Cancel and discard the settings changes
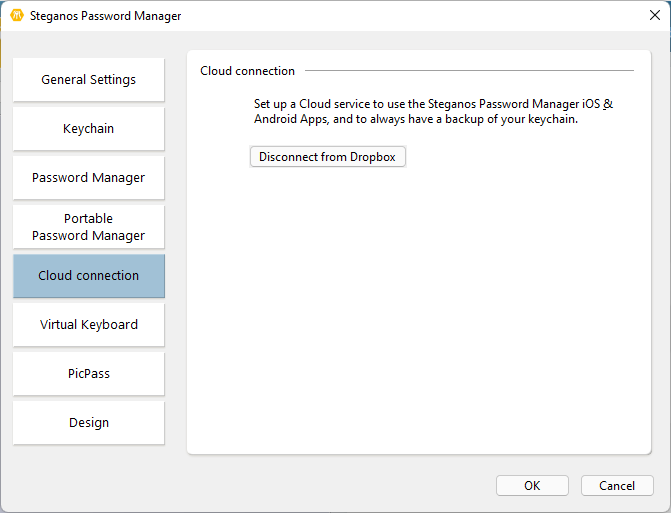This screenshot has width=671, height=513. [x=617, y=485]
